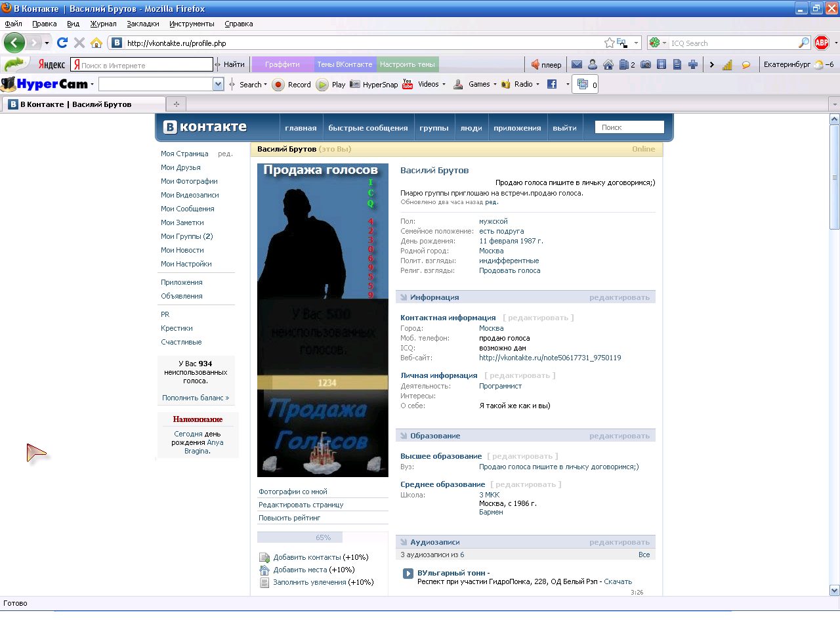Open the HyperCam search box dropdown
The height and width of the screenshot is (630, 840).
(x=219, y=84)
